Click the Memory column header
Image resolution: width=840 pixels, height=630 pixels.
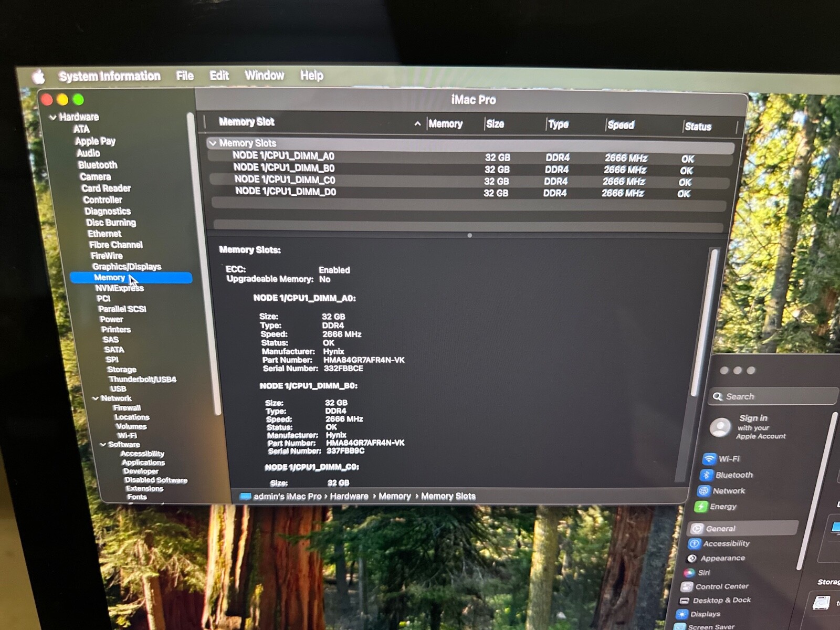coord(446,124)
